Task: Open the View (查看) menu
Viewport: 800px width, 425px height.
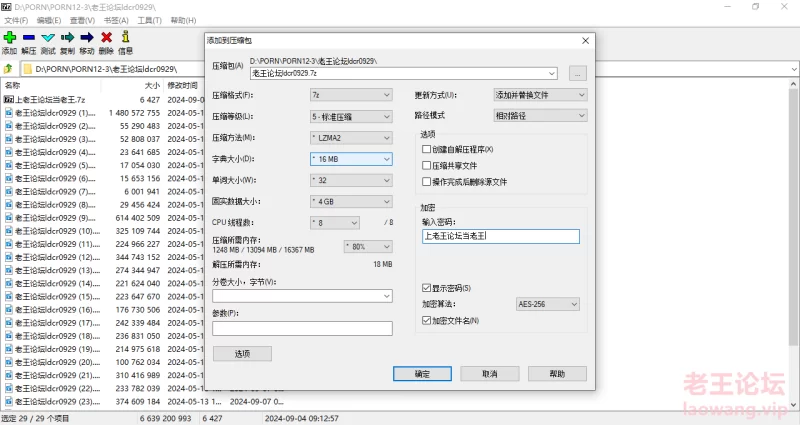Action: (82, 20)
